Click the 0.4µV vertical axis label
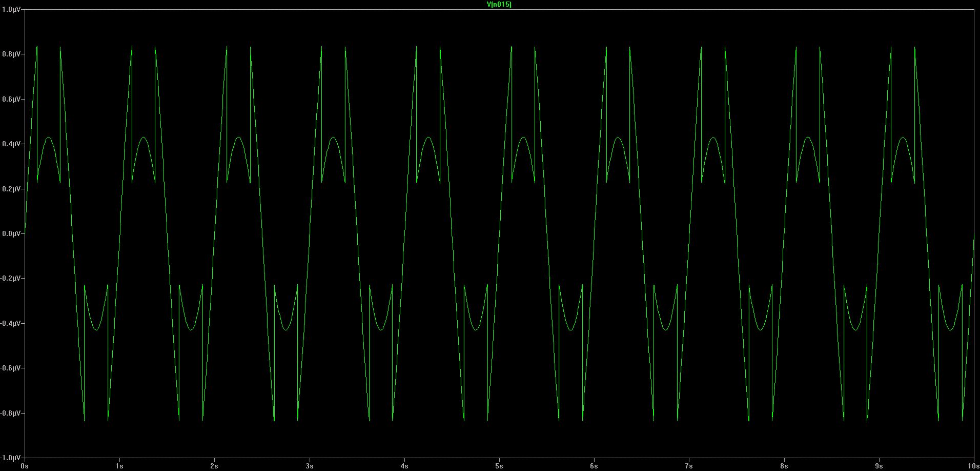 (11, 144)
